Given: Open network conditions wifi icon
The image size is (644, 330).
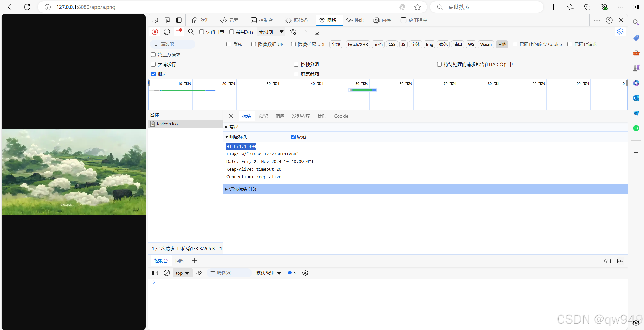Looking at the screenshot, I should (x=293, y=32).
